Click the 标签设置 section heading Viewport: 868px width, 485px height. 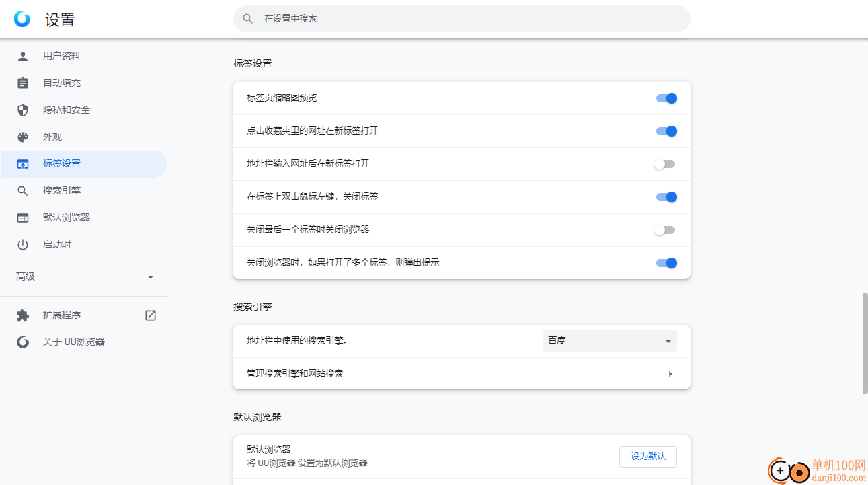(x=253, y=63)
